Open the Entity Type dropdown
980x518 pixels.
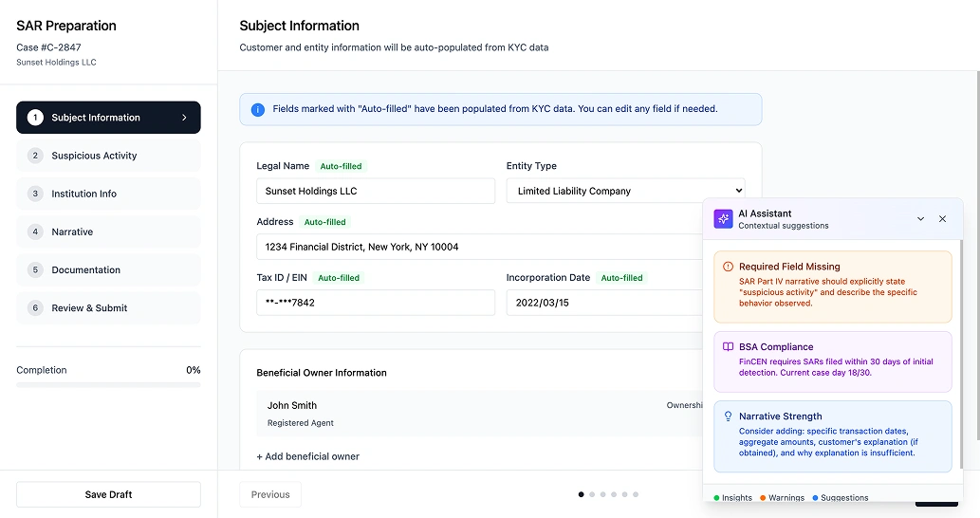(x=625, y=191)
